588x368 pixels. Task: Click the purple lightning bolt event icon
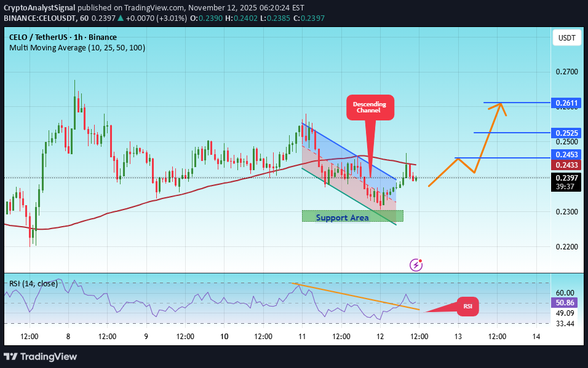(416, 265)
